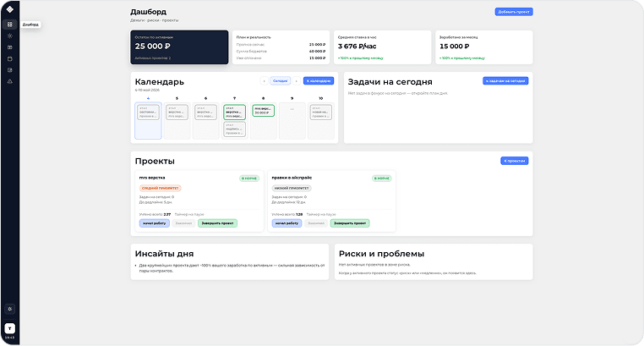The height and width of the screenshot is (346, 644).
Task: Click the diamond app logo in sidebar
Action: coord(10,9)
